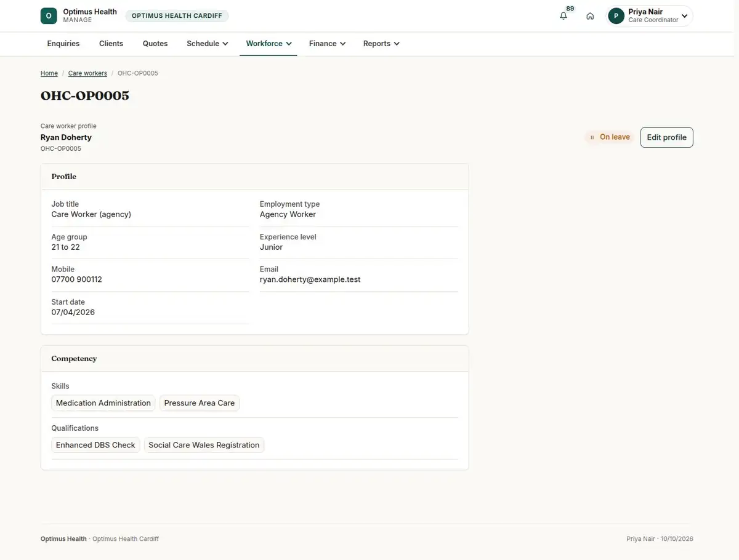Select the Medication Administration skill tag
This screenshot has width=739, height=560.
tap(103, 403)
